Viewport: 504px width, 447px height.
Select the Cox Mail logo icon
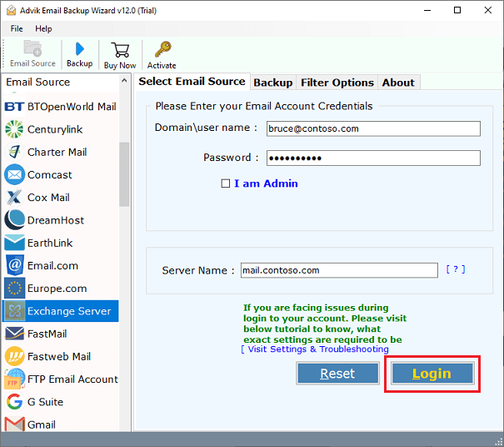(14, 198)
